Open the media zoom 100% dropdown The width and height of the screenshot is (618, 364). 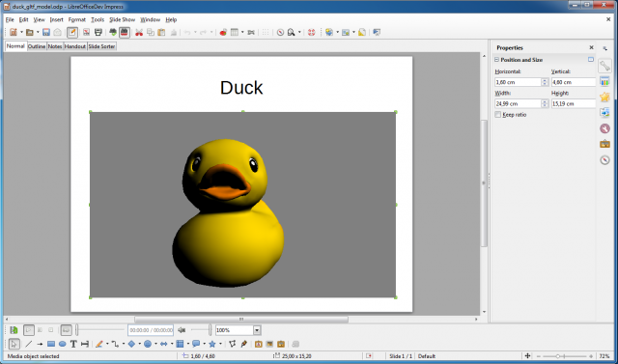(x=257, y=330)
